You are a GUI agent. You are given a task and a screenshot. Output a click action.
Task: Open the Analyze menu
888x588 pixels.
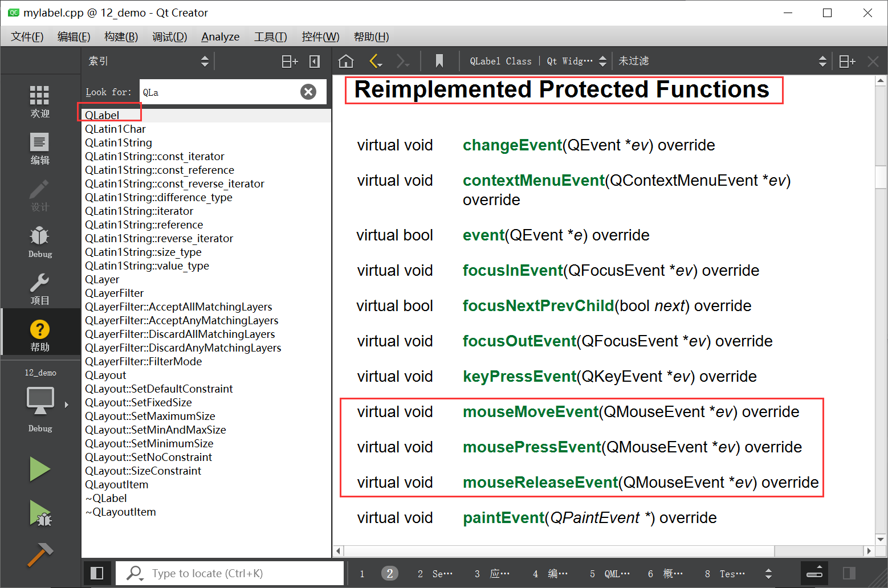(221, 36)
